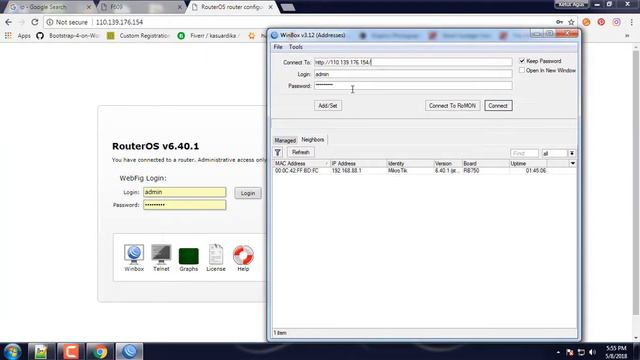Screen dimensions: 640x360
Task: Click the Chrome back arrow
Action: (9, 22)
